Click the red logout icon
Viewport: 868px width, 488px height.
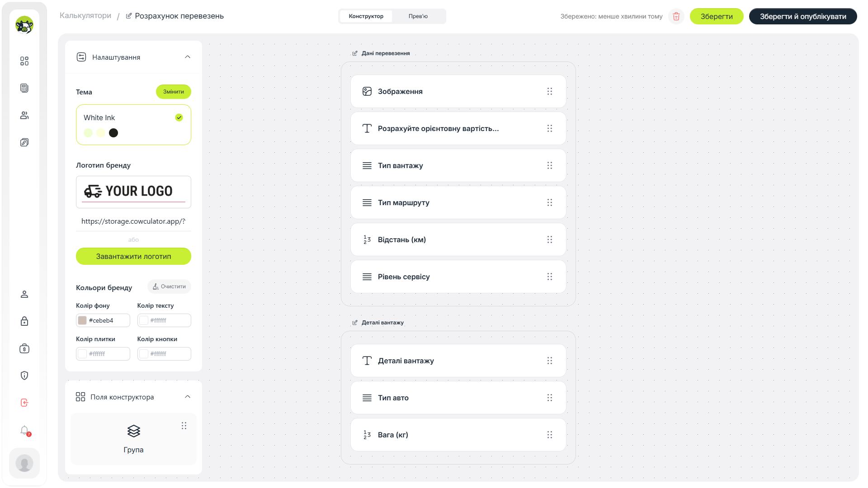tap(24, 403)
